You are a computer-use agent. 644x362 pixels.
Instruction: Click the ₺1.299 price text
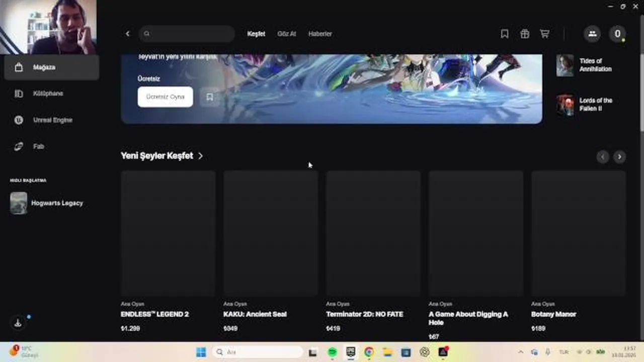pos(130,328)
